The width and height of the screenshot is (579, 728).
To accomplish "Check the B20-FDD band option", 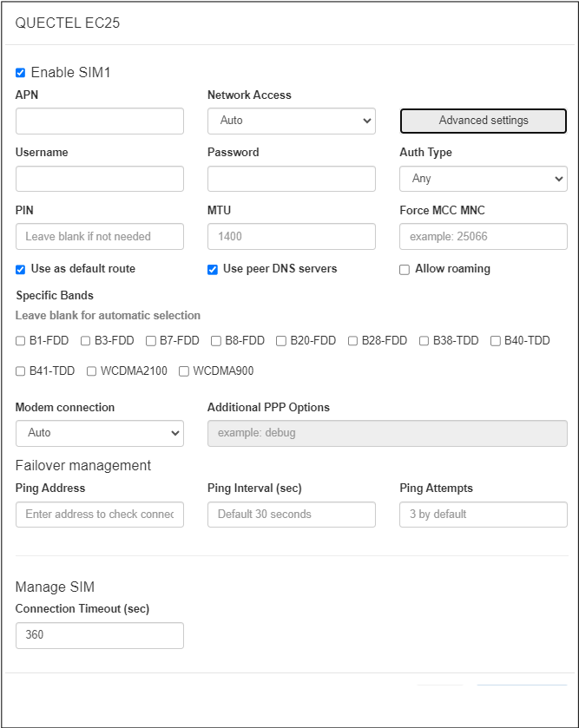I will point(281,341).
